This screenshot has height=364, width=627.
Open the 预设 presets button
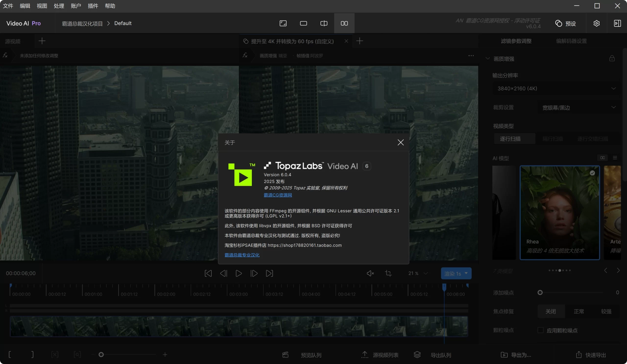(565, 23)
